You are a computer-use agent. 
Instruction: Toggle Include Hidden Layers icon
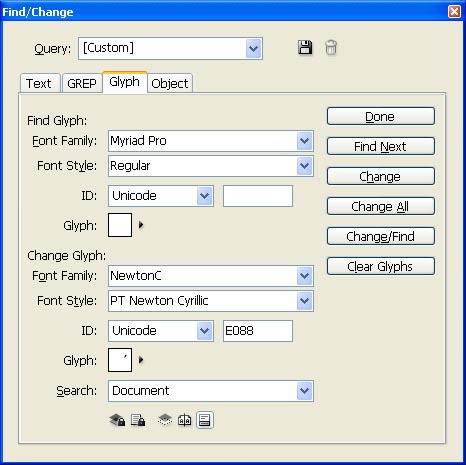coord(165,420)
